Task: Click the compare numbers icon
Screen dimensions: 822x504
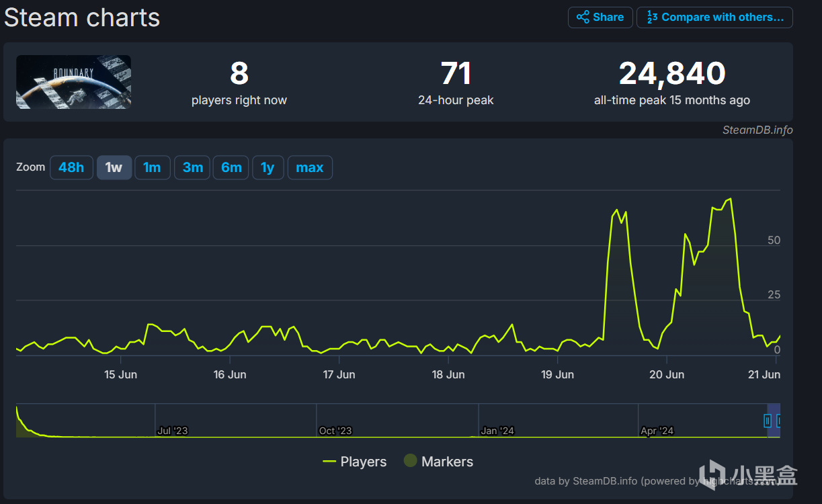Action: click(652, 17)
